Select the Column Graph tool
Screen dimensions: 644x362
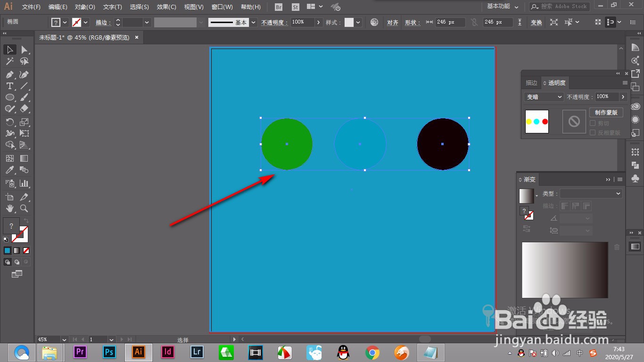click(24, 183)
